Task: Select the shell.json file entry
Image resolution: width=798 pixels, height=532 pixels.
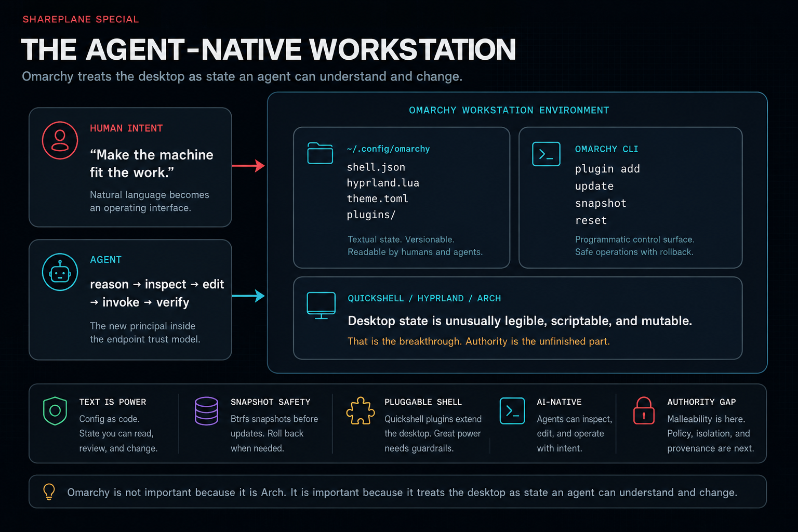Action: (376, 167)
